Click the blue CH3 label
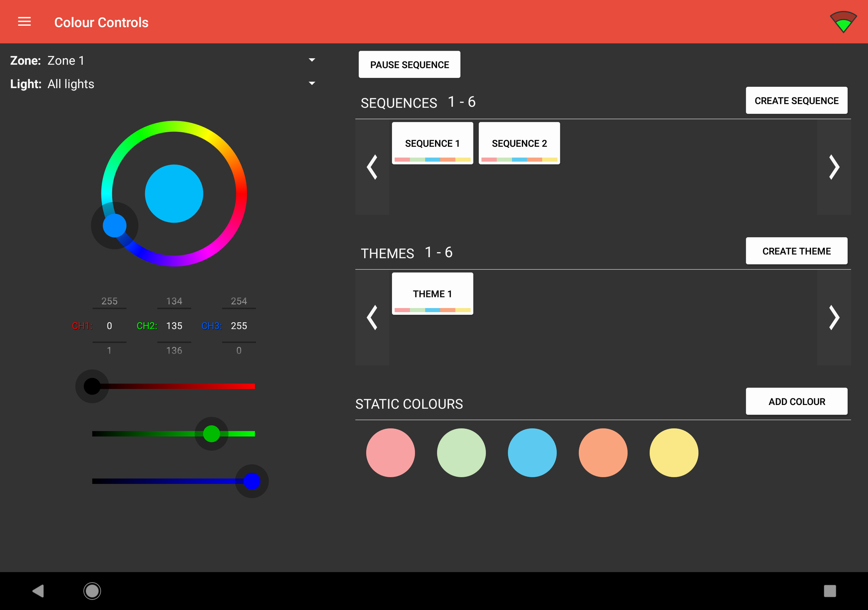 [211, 325]
